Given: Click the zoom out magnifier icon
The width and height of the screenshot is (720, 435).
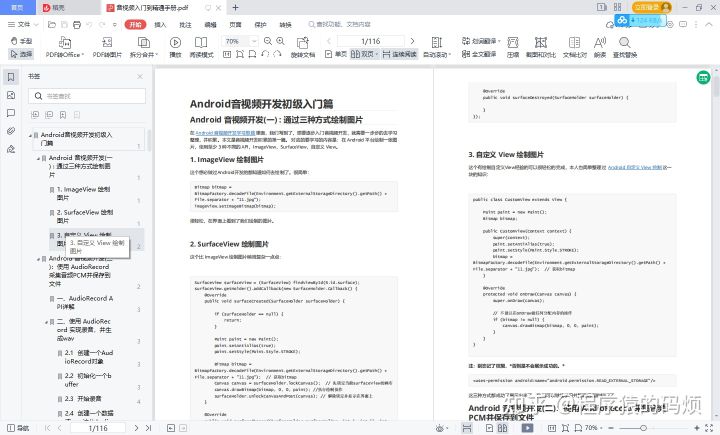Looking at the screenshot, I should coord(268,41).
